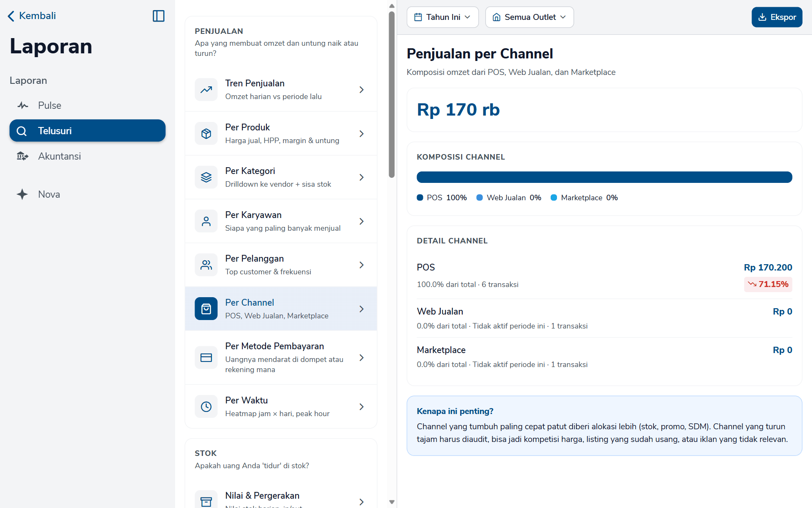
Task: Click the Nova sparkle icon
Action: click(x=22, y=194)
